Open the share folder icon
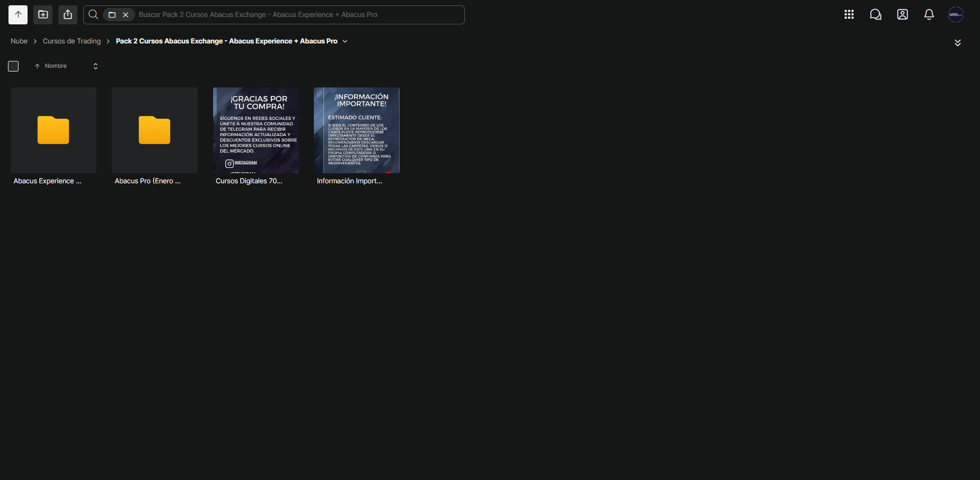The height and width of the screenshot is (480, 980). (x=68, y=15)
